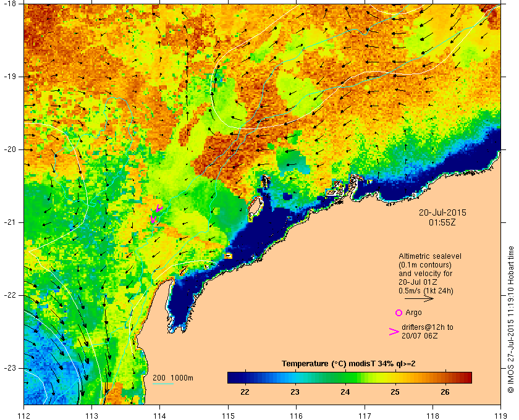Pick the green 24°C colorbar region

[345, 377]
